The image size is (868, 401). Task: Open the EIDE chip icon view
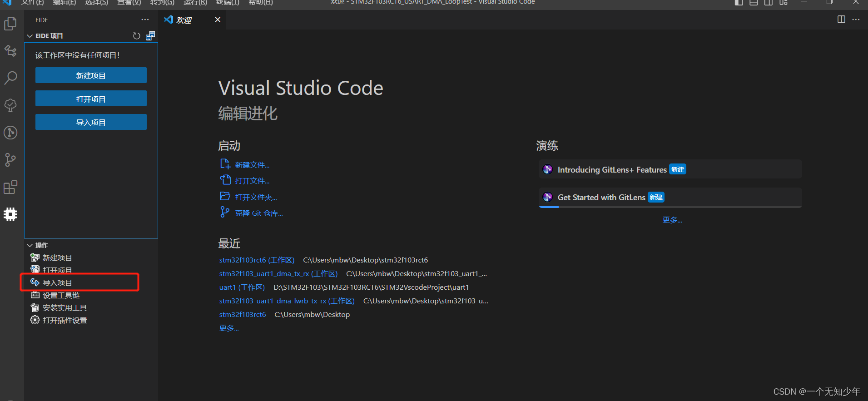[10, 214]
